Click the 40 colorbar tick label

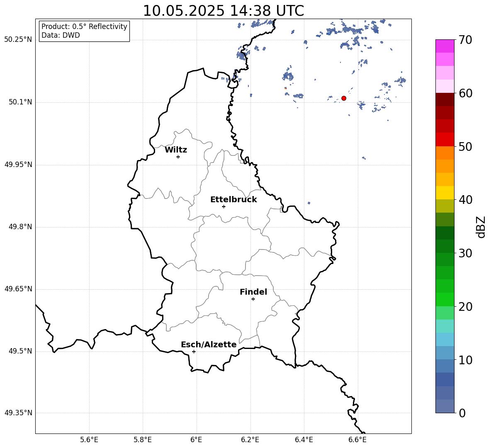tap(465, 200)
